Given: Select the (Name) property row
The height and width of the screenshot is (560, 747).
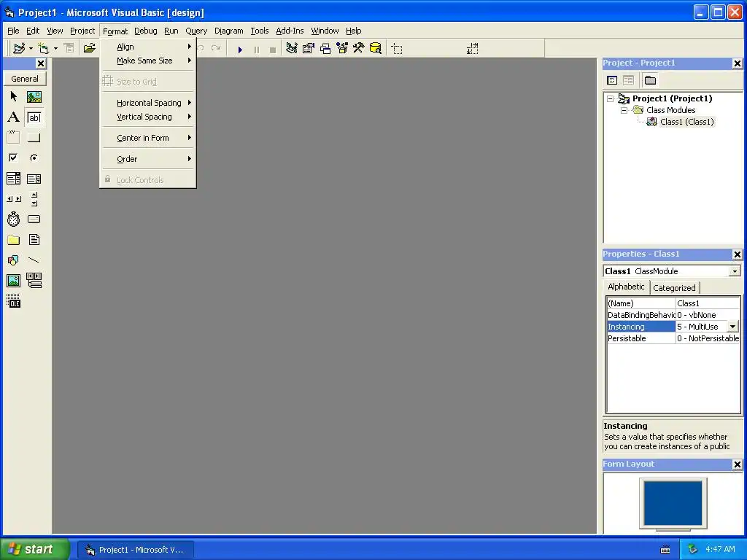Looking at the screenshot, I should 673,303.
